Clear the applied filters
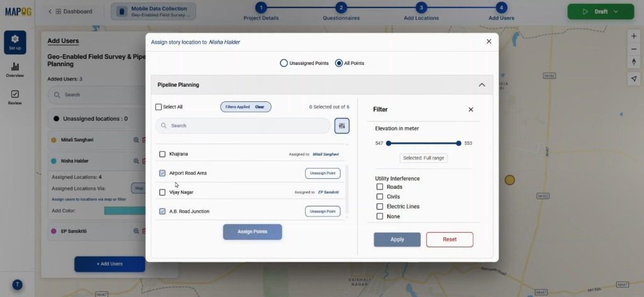Viewport: 644px width, 297px height. tap(260, 107)
